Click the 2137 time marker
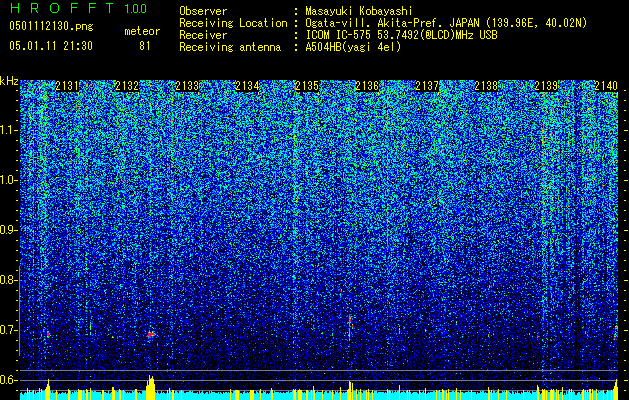629x400 pixels. (x=427, y=86)
